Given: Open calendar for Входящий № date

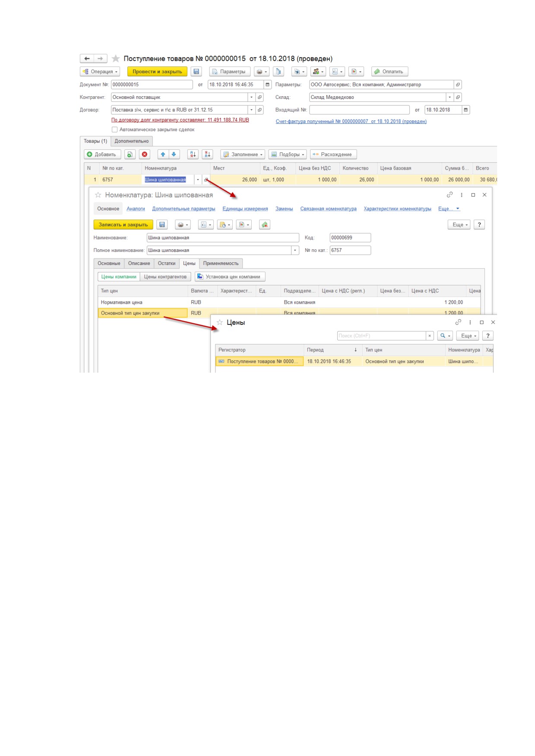Looking at the screenshot, I should [x=466, y=110].
